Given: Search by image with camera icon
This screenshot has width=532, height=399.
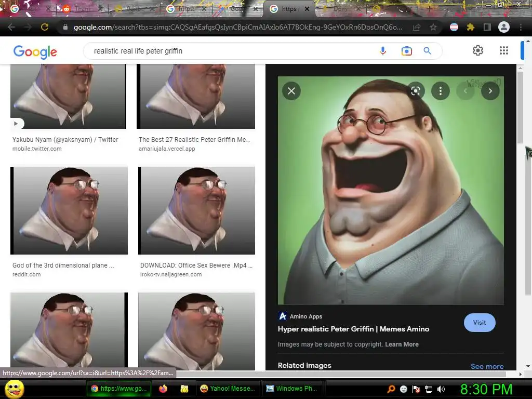Looking at the screenshot, I should [x=406, y=51].
